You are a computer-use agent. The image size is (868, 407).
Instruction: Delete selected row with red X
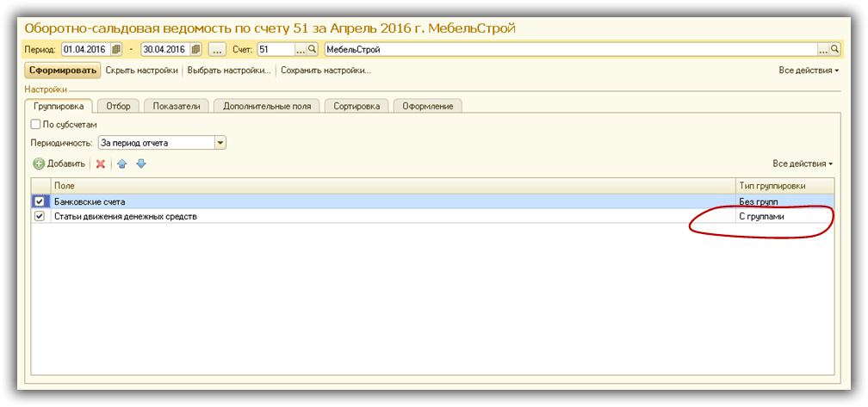point(100,163)
